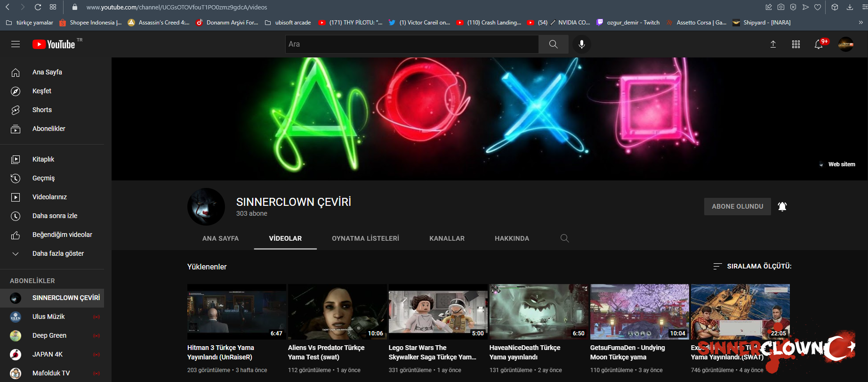Open Beğendiğim videolar list

[52, 235]
